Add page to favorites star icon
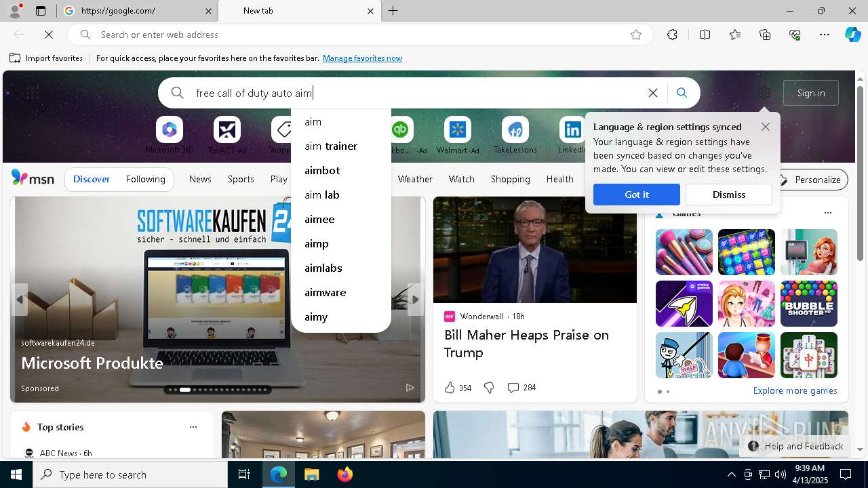The height and width of the screenshot is (488, 868). 636,35
